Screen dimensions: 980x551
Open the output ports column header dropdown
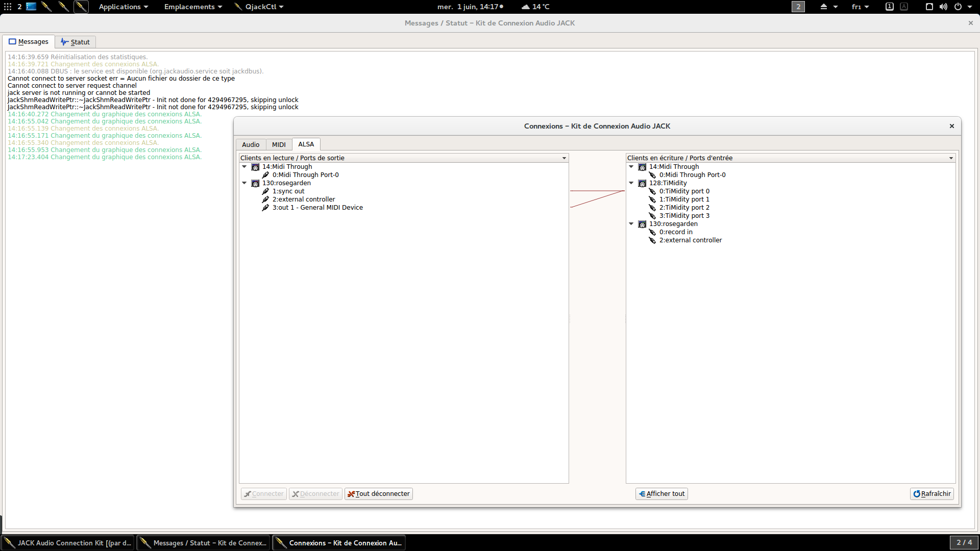[x=564, y=158]
